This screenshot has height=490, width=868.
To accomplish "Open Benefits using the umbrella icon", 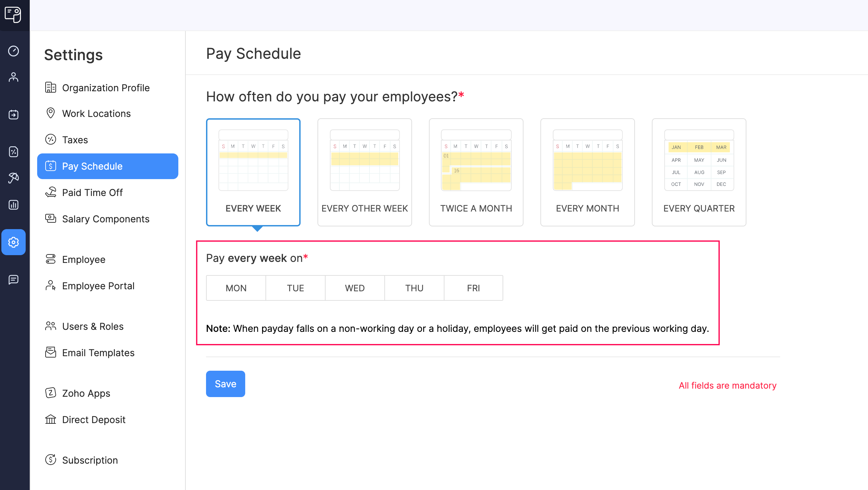I will click(x=14, y=178).
